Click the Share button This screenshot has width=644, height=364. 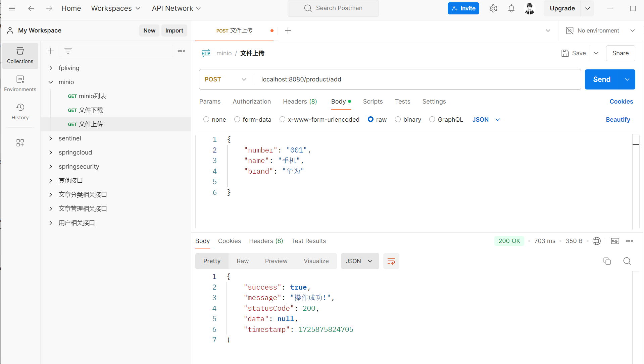click(620, 53)
